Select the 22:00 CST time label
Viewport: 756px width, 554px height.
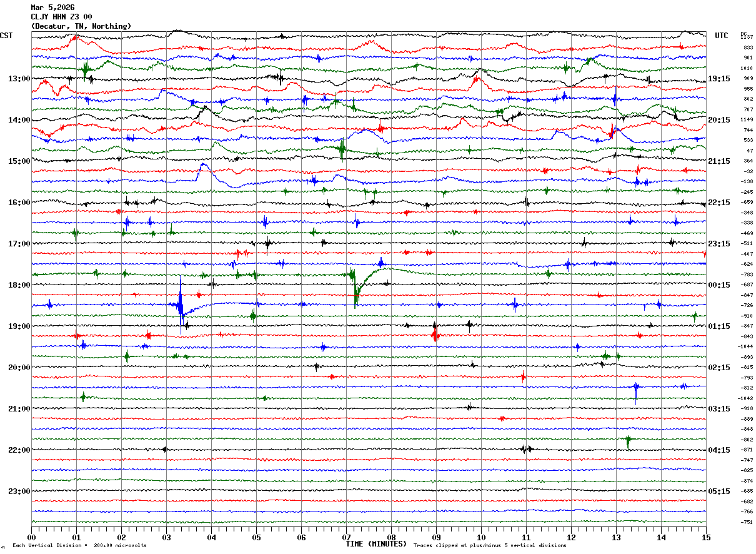tap(19, 450)
